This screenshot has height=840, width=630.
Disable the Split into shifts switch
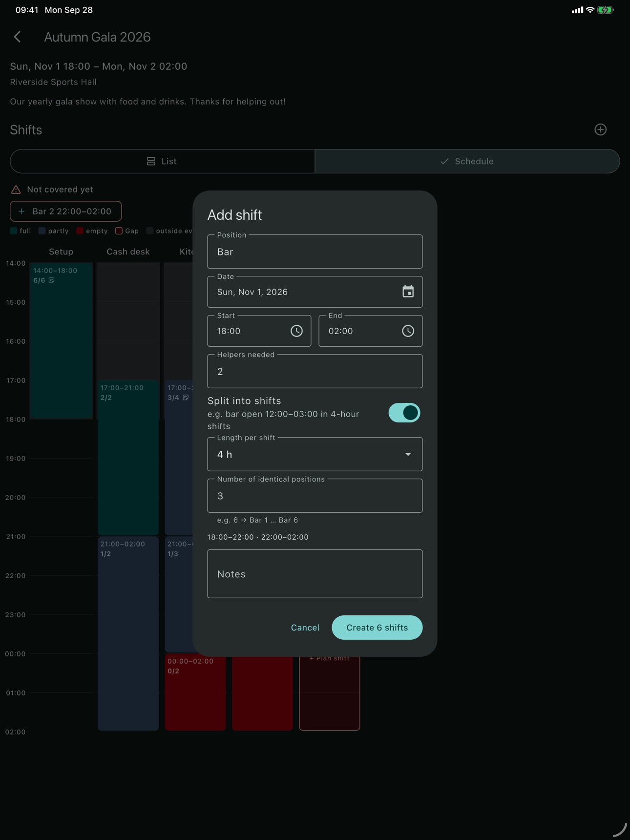[404, 413]
